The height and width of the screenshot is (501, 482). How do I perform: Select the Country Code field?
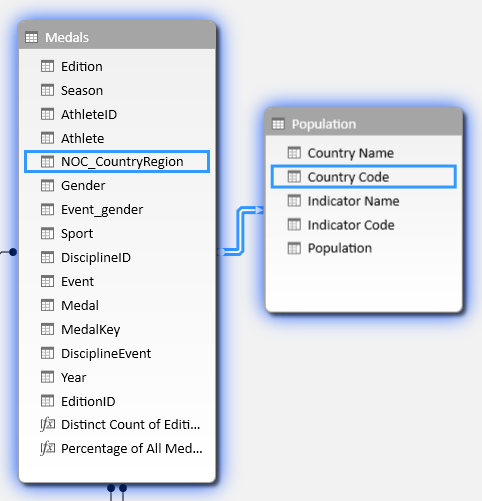click(364, 177)
